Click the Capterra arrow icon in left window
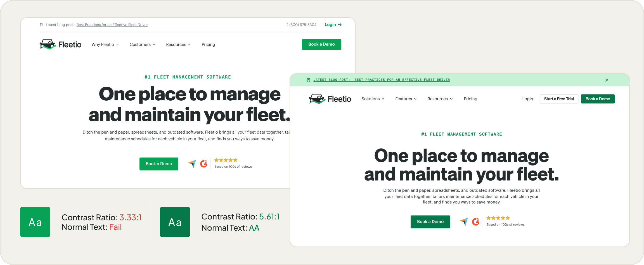This screenshot has height=265, width=644. (x=192, y=164)
